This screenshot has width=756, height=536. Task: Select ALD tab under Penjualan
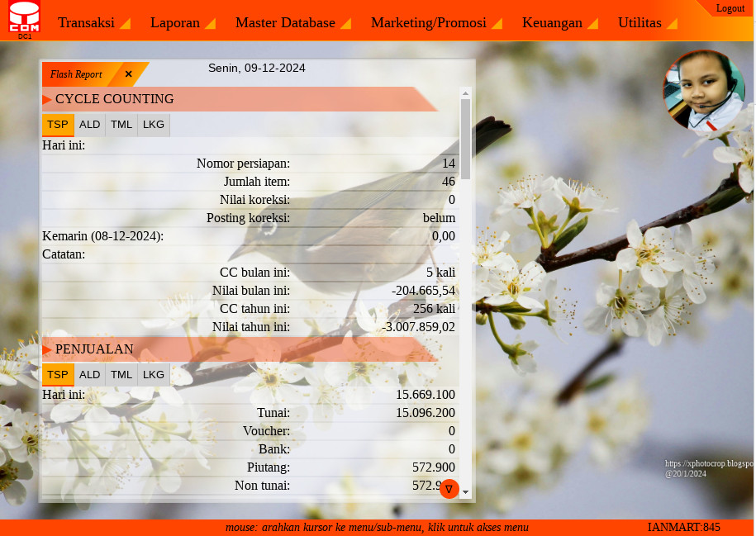(90, 375)
